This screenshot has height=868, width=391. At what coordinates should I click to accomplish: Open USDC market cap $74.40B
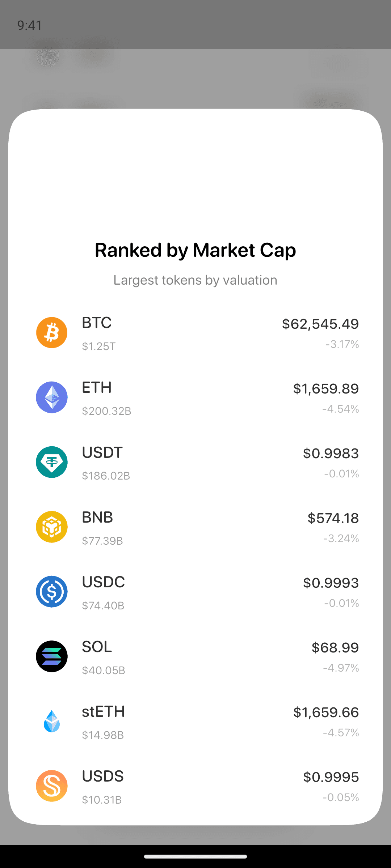click(103, 605)
